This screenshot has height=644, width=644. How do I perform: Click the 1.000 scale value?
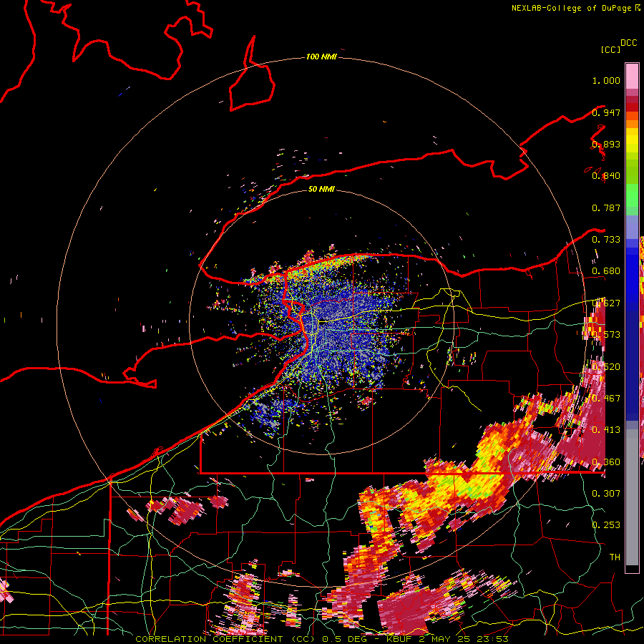(x=606, y=80)
